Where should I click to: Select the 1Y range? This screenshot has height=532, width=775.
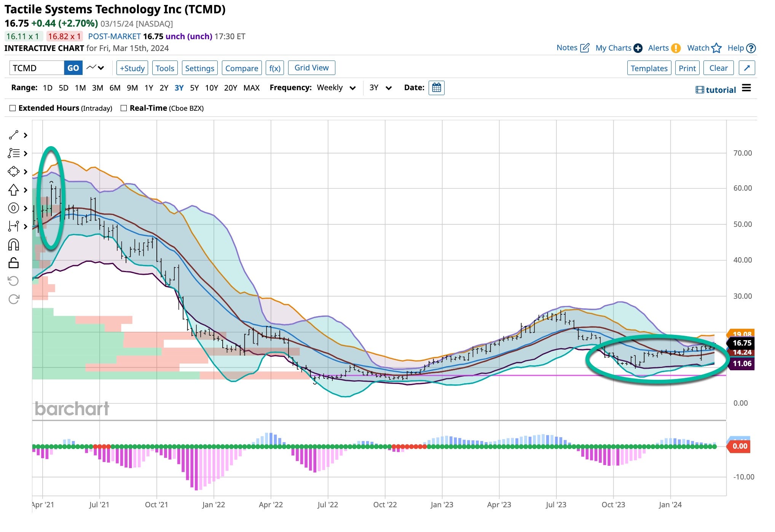(x=149, y=88)
